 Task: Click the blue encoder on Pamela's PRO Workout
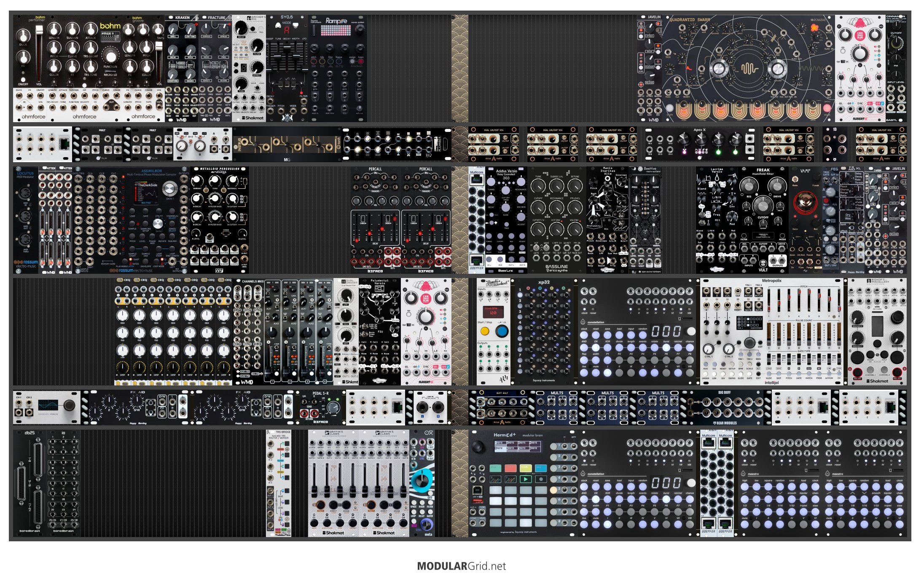coord(502,331)
